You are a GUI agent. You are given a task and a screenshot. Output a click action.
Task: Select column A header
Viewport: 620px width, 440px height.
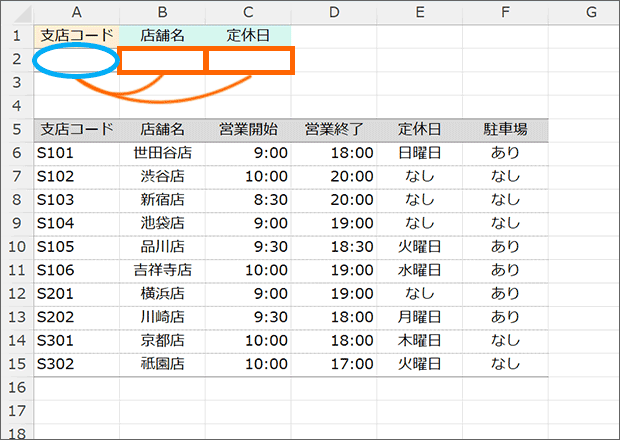point(77,13)
